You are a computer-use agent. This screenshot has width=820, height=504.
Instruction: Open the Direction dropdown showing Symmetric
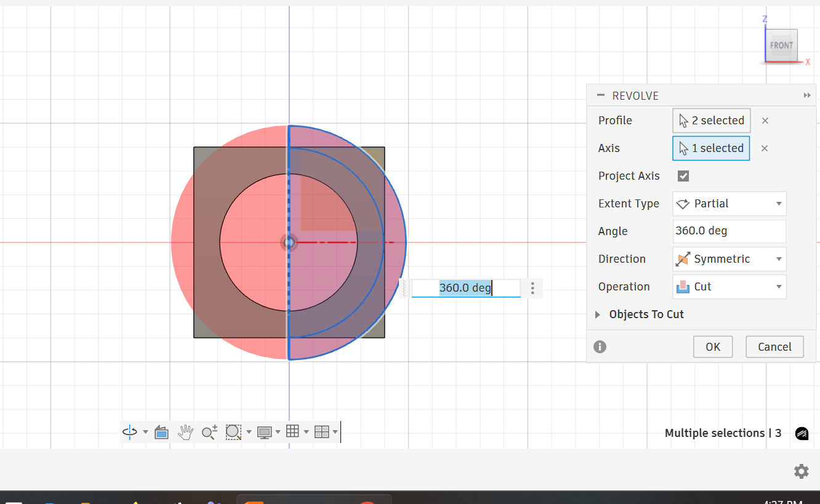(x=730, y=259)
